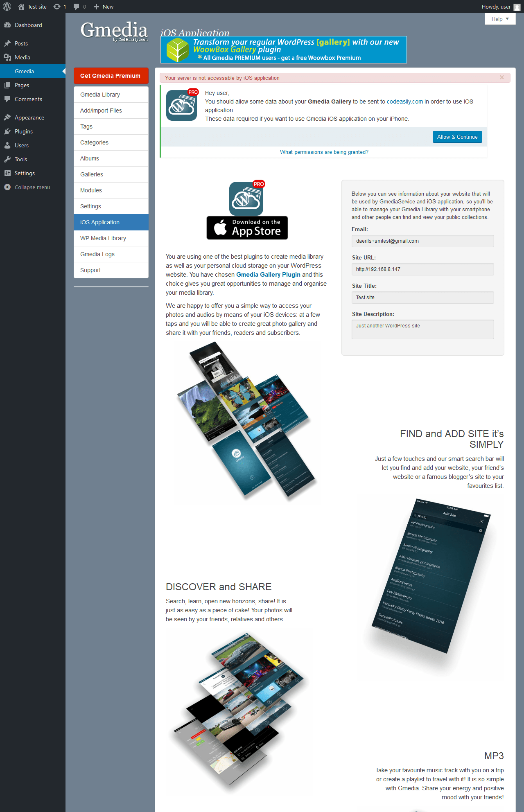Open the Gmedia Gallery Plugin link
The image size is (524, 812).
[268, 275]
